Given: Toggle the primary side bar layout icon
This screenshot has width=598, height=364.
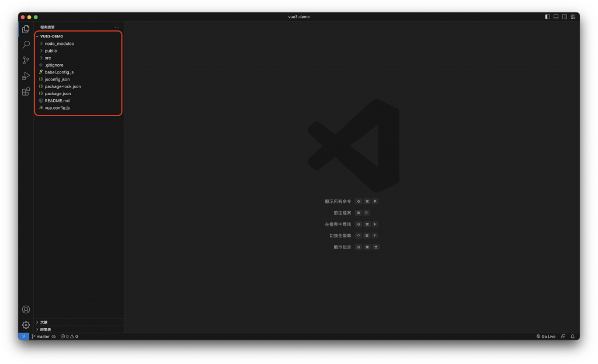Looking at the screenshot, I should point(548,17).
